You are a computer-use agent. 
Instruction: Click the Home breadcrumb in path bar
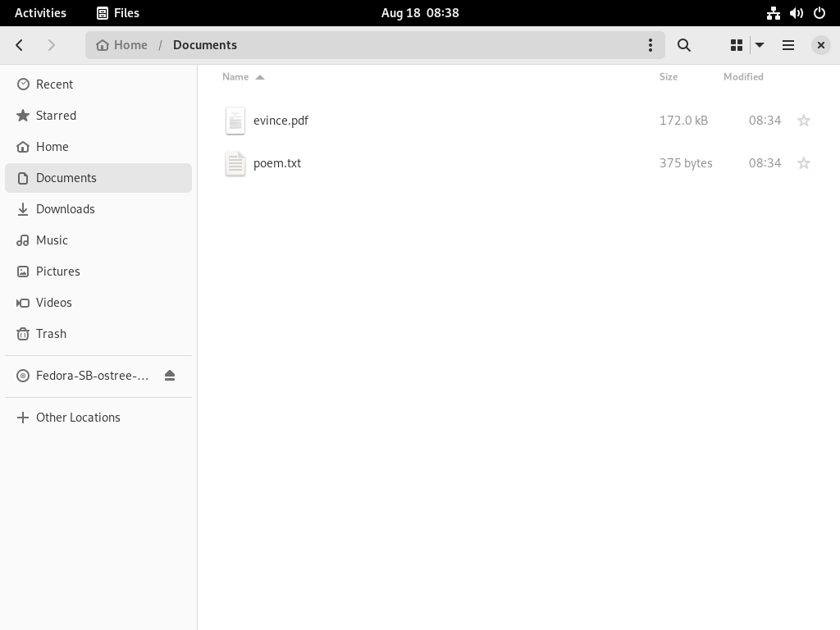[121, 45]
